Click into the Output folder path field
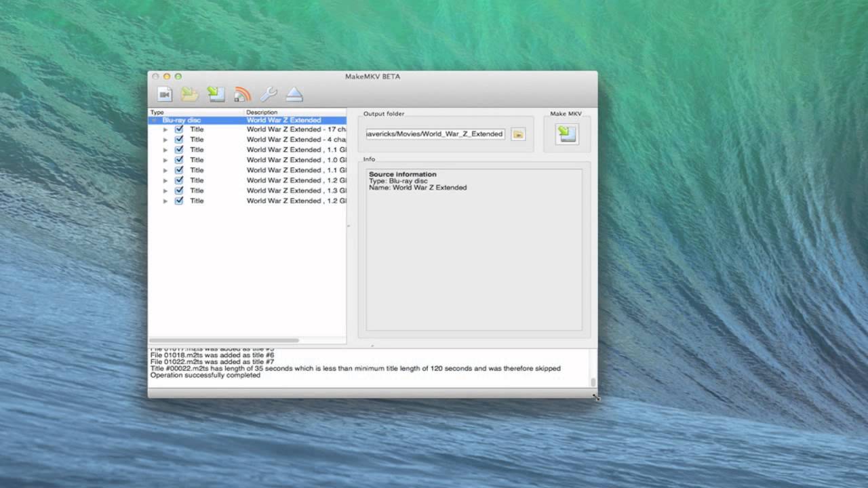Viewport: 868px width, 488px height. pos(436,134)
